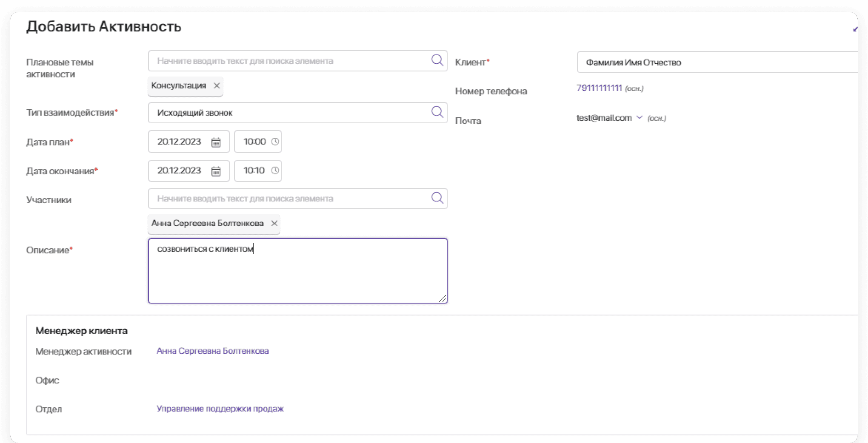The width and height of the screenshot is (868, 443).
Task: Open clock picker for Дата окончания time
Action: [275, 170]
